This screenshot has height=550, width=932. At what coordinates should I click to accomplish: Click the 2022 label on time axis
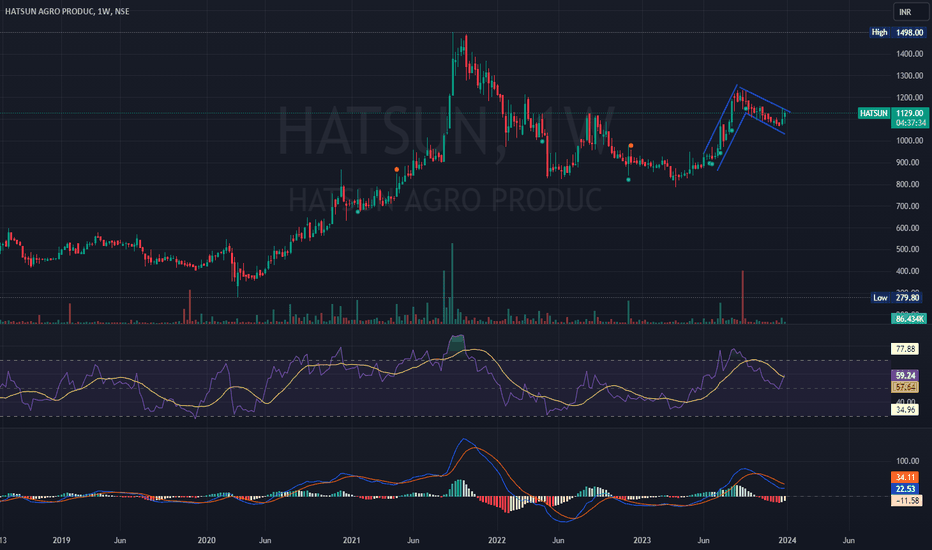[x=496, y=540]
